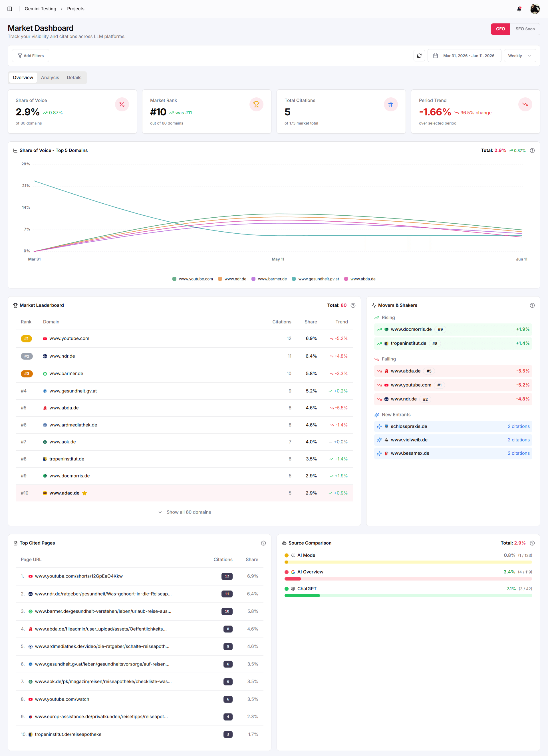Click the Period Trend down-arrow icon
Screen dimensions: 548x756
coord(525,104)
